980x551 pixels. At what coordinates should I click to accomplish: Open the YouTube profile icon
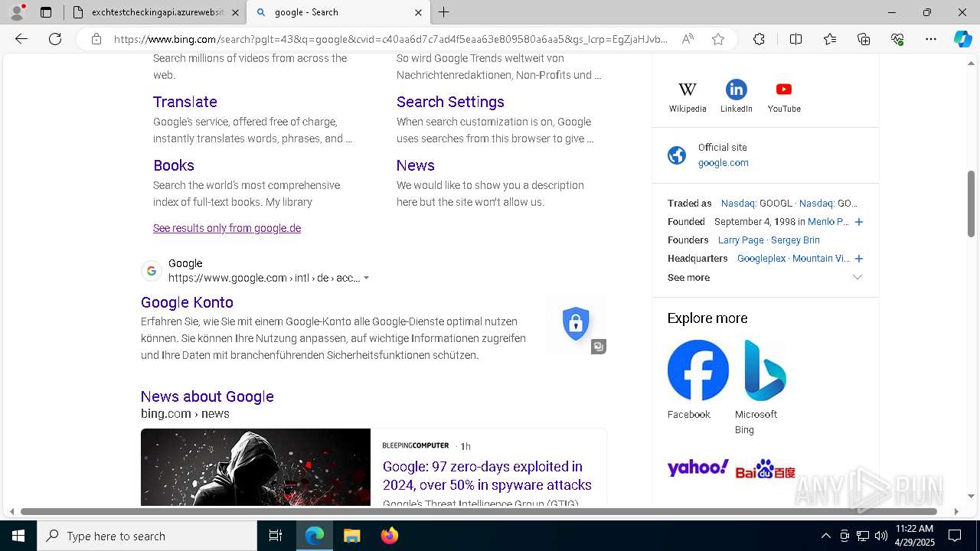784,90
